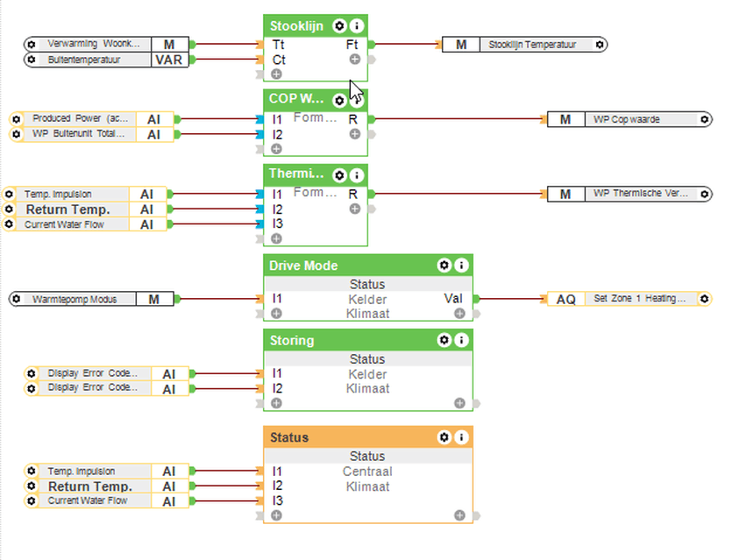Viewport: 747px width, 560px height.
Task: Click the I3 input pin on Thermi... block
Action: pyautogui.click(x=260, y=223)
